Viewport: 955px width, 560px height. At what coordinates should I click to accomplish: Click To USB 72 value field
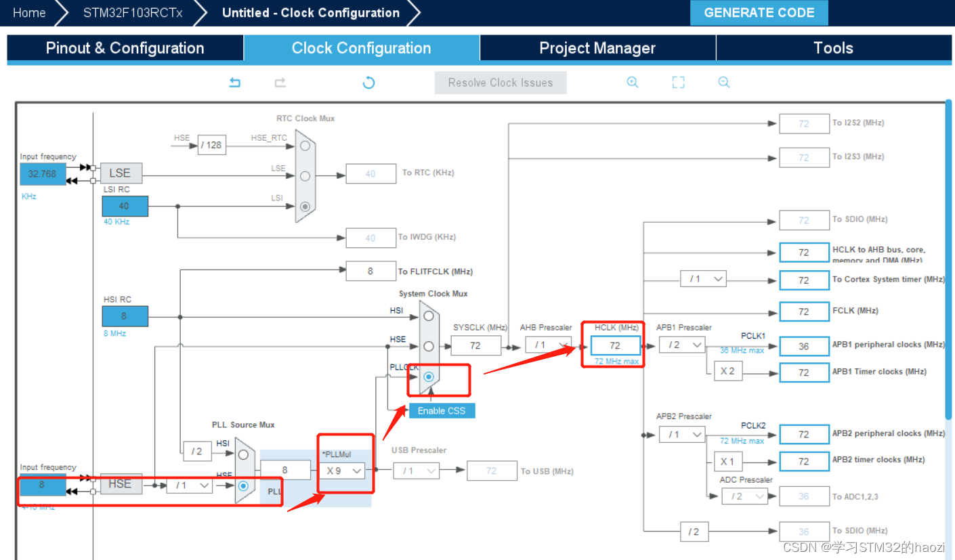[x=492, y=471]
